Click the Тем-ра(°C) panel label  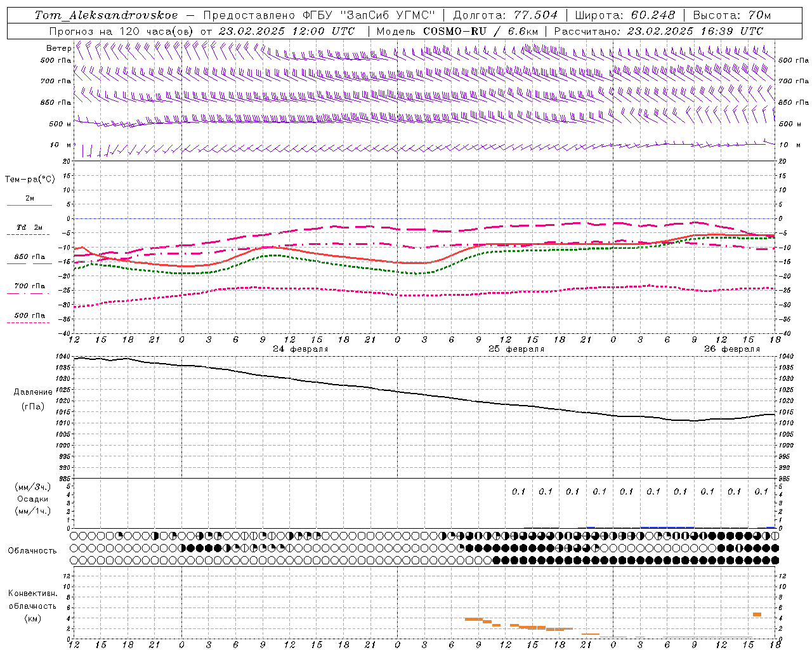click(x=30, y=180)
